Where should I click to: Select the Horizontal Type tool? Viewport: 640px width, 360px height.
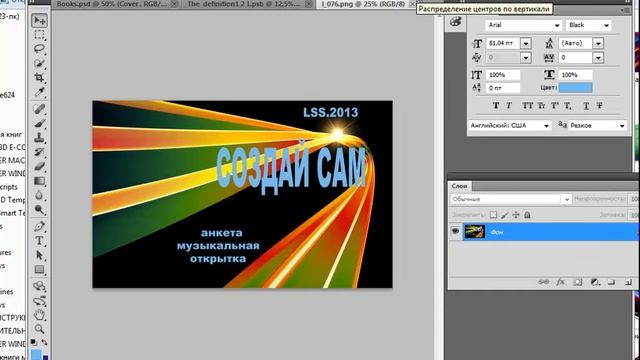(40, 240)
